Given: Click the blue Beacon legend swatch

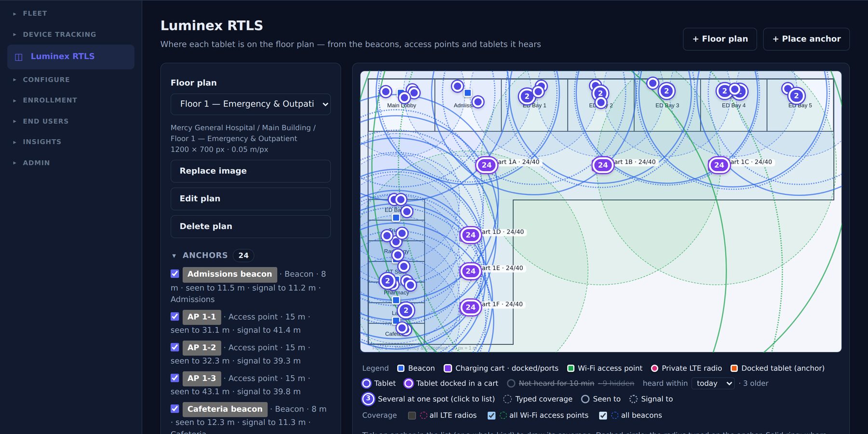Looking at the screenshot, I should (401, 368).
